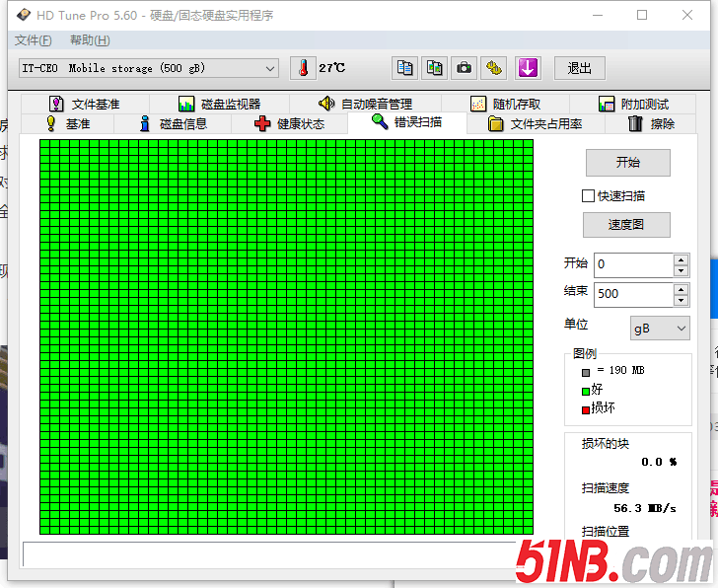Open the 自动噪音管理 tab
Image resolution: width=718 pixels, height=588 pixels.
(x=365, y=104)
